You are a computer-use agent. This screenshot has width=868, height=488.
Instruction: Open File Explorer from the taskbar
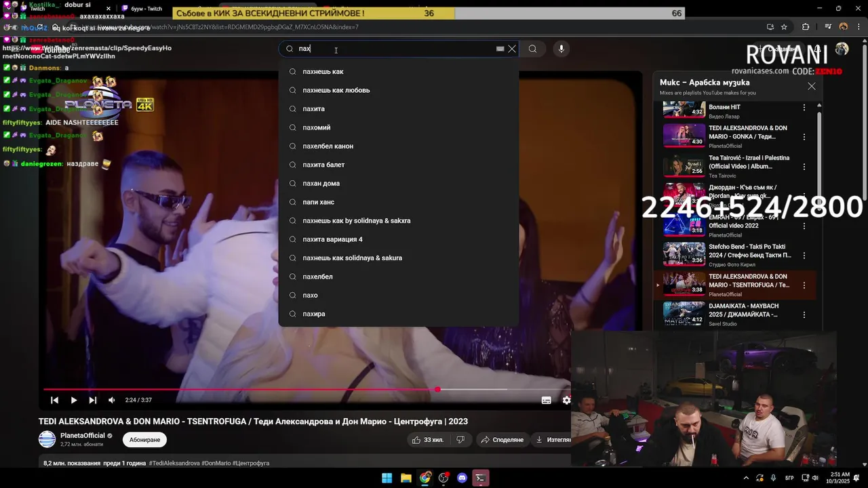tap(406, 478)
